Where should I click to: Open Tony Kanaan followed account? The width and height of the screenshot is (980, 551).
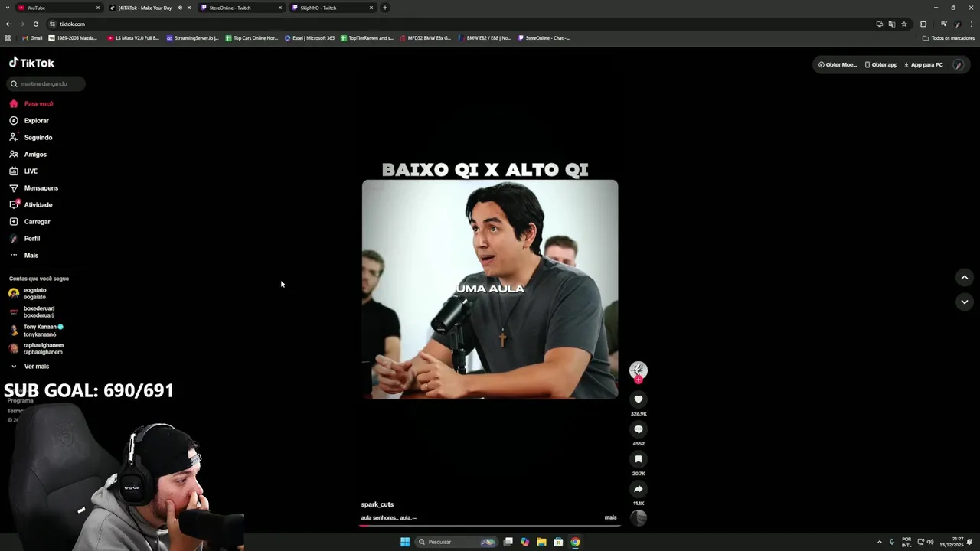click(36, 330)
